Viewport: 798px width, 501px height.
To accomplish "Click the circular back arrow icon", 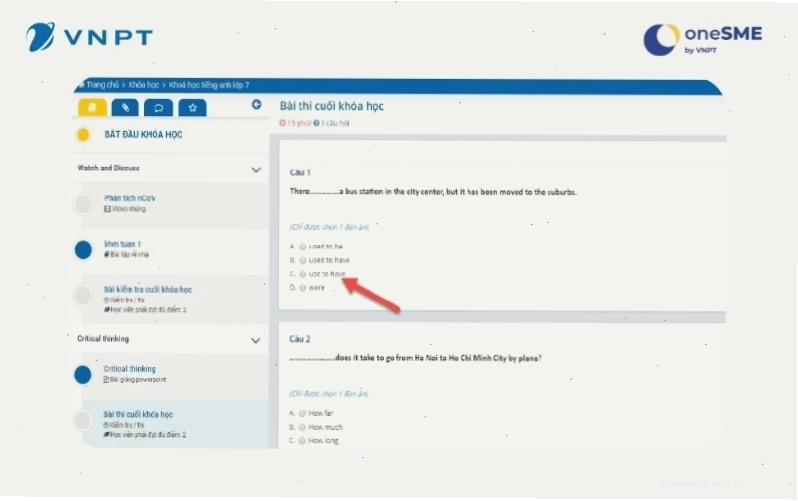I will [x=256, y=104].
